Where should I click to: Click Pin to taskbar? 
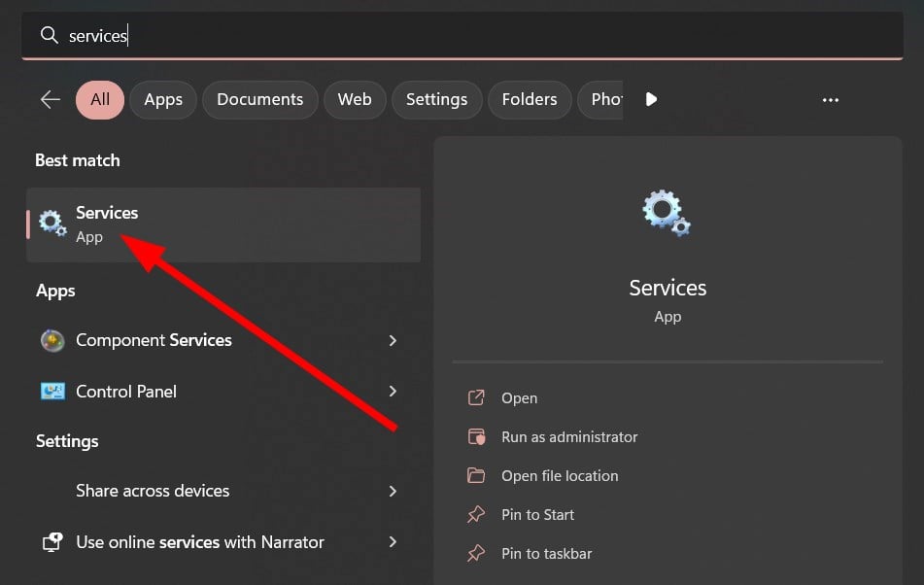[x=544, y=553]
